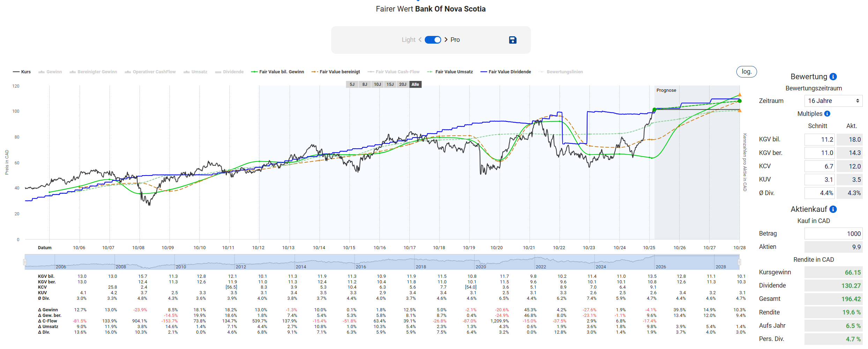868x349 pixels.
Task: Click the KGV bil. Schnitt value field
Action: pos(819,140)
